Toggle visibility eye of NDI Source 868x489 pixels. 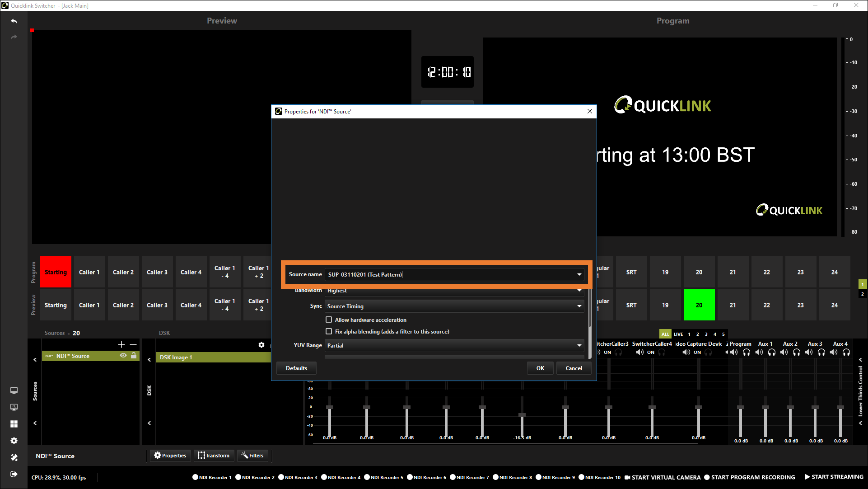click(x=123, y=356)
